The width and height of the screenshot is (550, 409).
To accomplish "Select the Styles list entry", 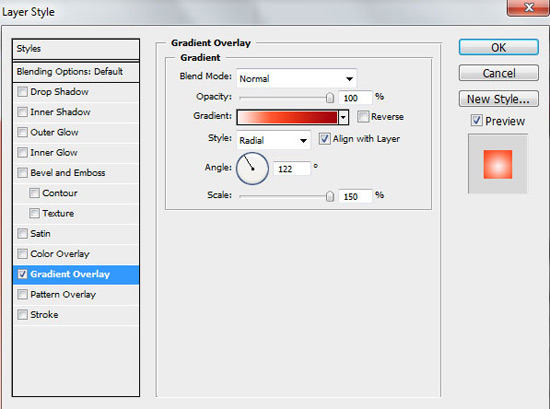I will click(76, 49).
